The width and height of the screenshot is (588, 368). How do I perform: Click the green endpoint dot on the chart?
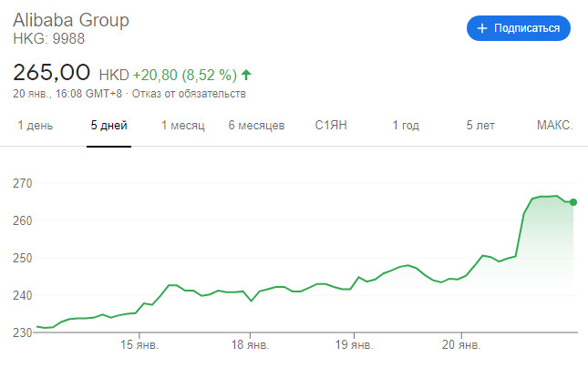[573, 202]
